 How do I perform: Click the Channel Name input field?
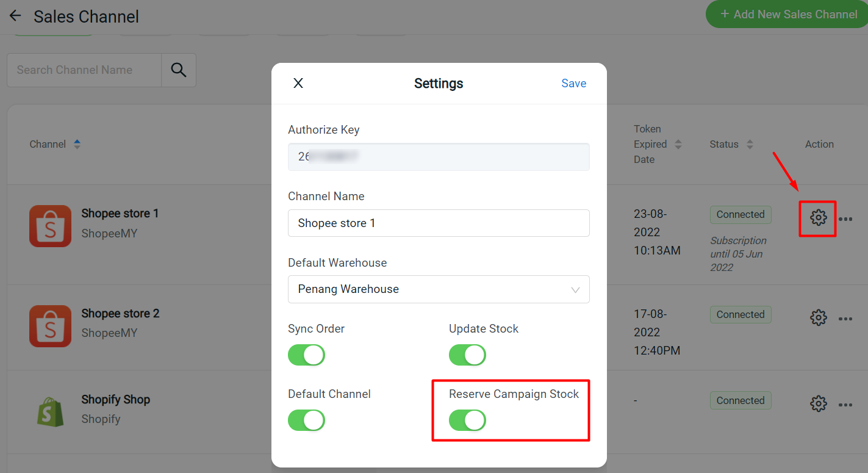[439, 223]
